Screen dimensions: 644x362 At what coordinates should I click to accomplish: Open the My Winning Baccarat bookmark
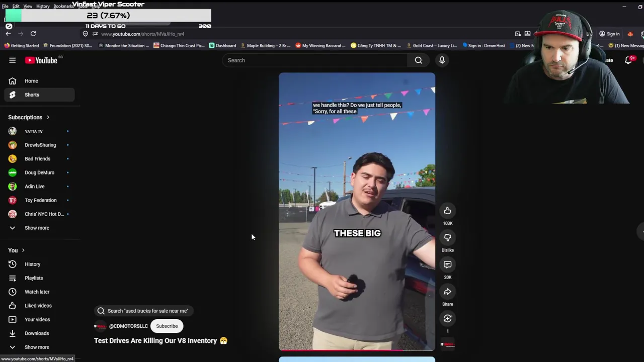pos(320,45)
